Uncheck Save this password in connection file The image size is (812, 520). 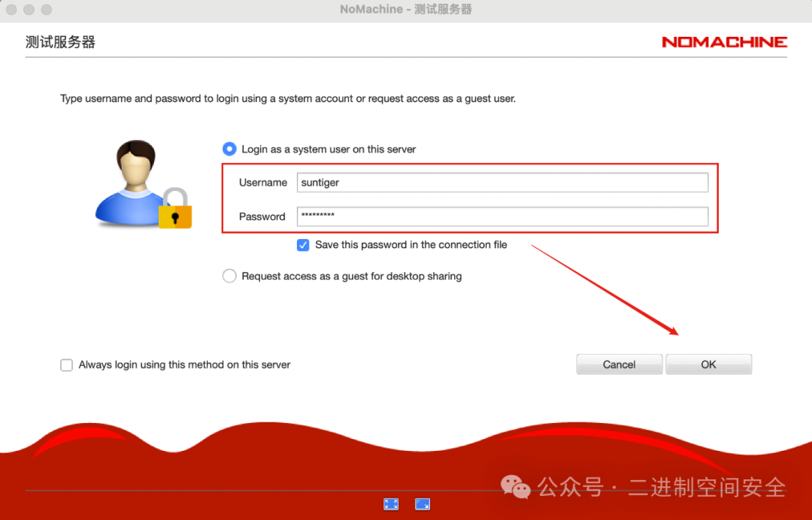[x=303, y=245]
